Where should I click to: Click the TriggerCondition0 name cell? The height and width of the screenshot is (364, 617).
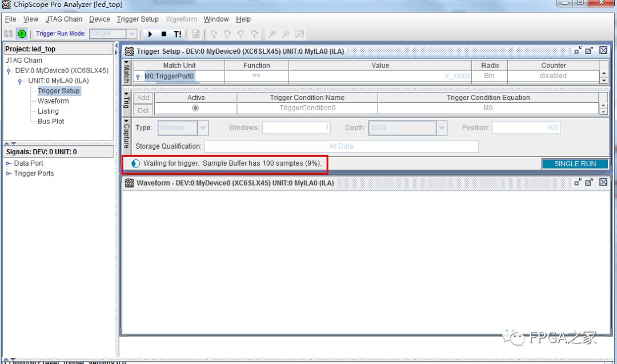pos(307,108)
